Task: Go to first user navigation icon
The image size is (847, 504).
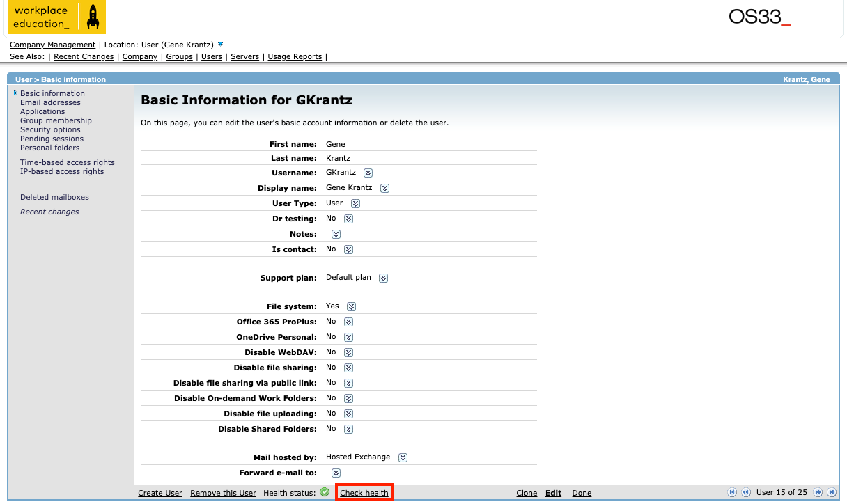Action: (x=731, y=492)
